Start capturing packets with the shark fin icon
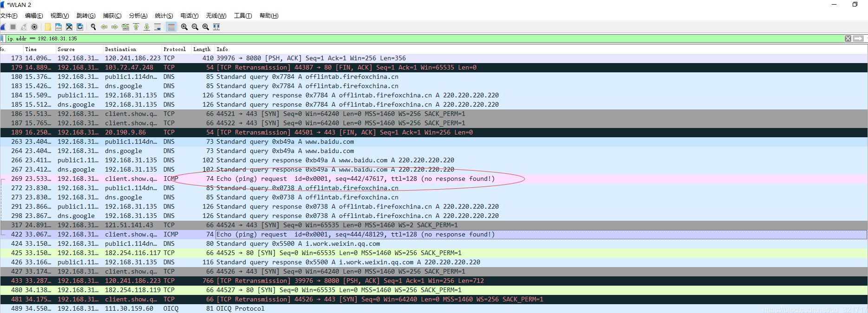 (3, 27)
